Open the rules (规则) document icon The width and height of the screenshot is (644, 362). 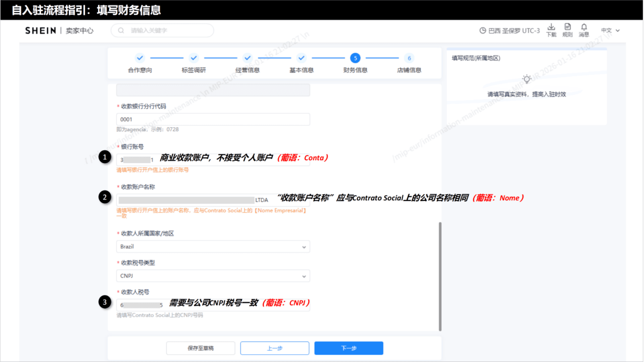click(568, 27)
